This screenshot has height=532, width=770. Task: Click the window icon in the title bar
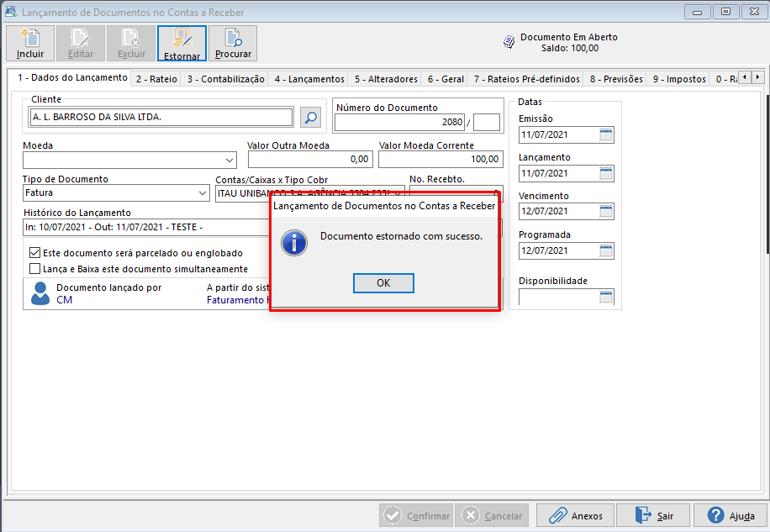click(11, 12)
